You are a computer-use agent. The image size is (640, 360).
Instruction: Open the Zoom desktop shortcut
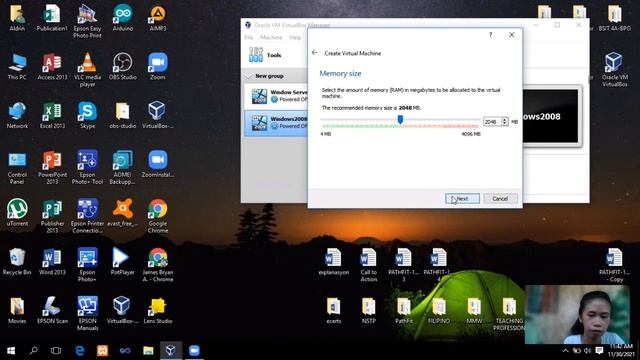tap(158, 67)
